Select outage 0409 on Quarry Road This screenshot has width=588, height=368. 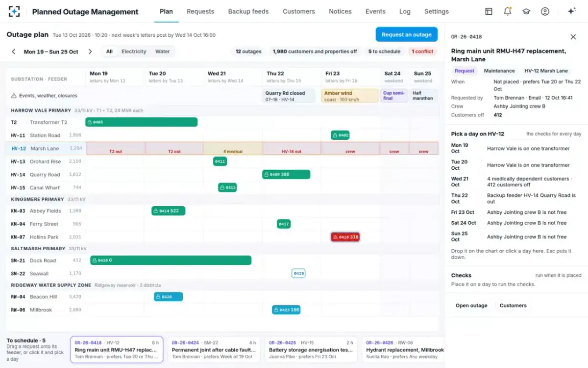point(286,174)
